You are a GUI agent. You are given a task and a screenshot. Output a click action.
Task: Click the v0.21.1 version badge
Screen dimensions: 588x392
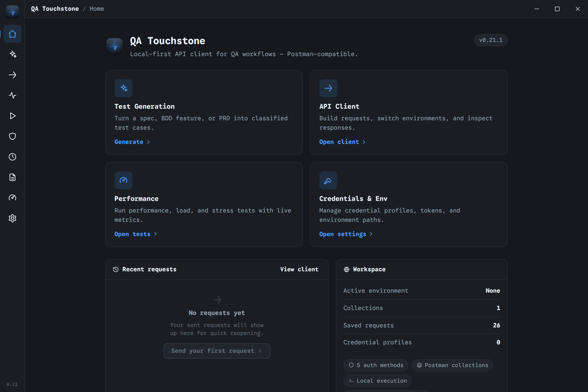(x=490, y=40)
